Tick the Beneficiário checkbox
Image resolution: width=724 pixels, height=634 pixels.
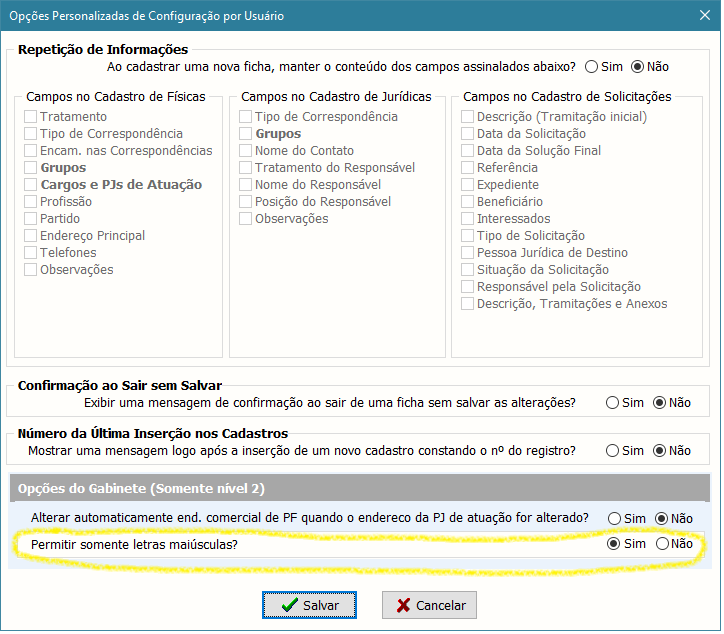pyautogui.click(x=468, y=202)
